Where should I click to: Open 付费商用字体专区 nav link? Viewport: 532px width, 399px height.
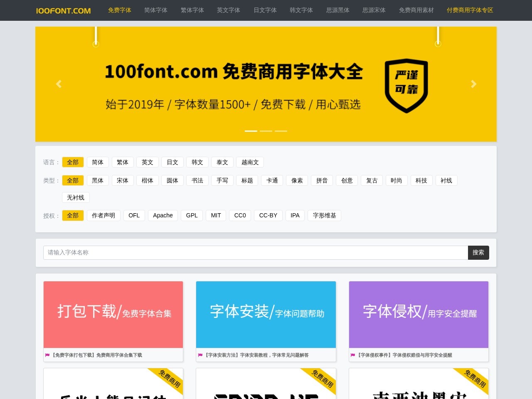tap(470, 10)
